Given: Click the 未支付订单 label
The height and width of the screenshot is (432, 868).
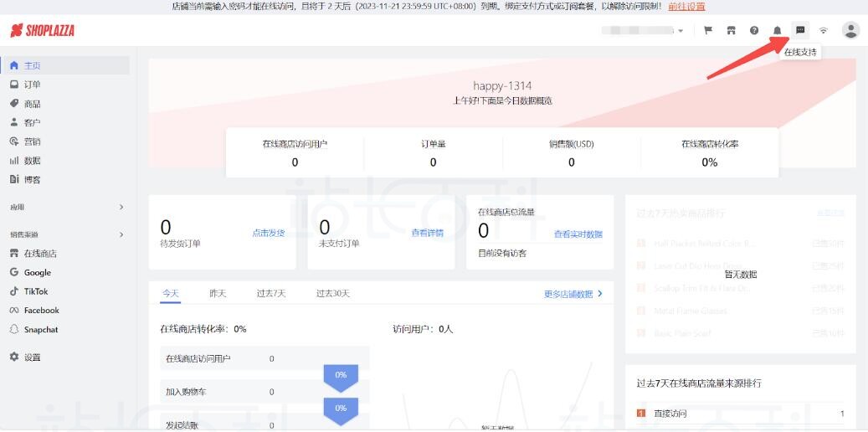Looking at the screenshot, I should pos(339,244).
